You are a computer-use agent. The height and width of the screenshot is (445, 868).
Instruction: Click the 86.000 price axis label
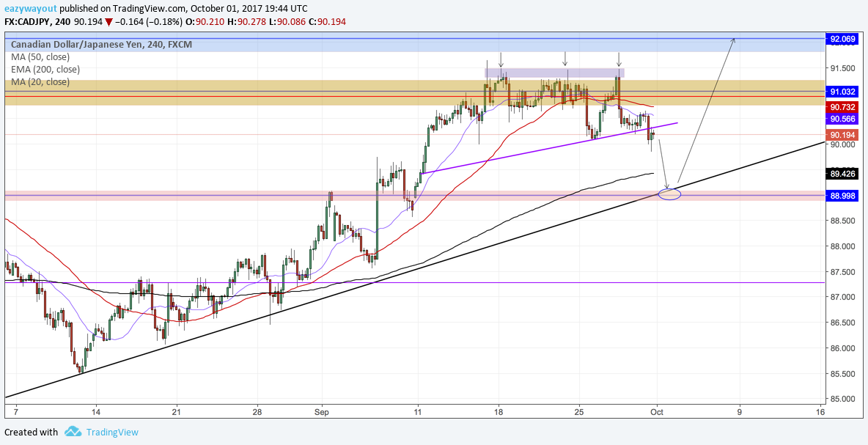[x=842, y=348]
